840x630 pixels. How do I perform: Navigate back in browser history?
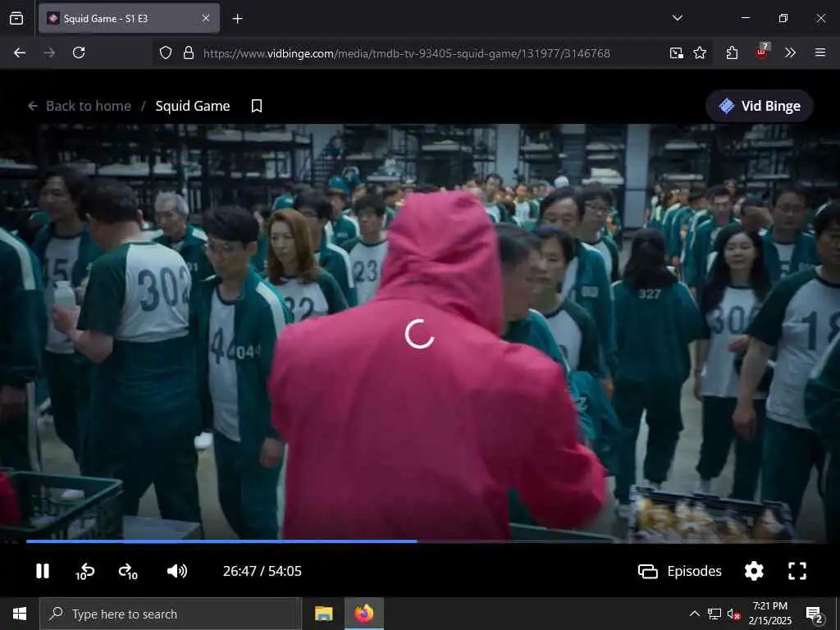tap(20, 52)
